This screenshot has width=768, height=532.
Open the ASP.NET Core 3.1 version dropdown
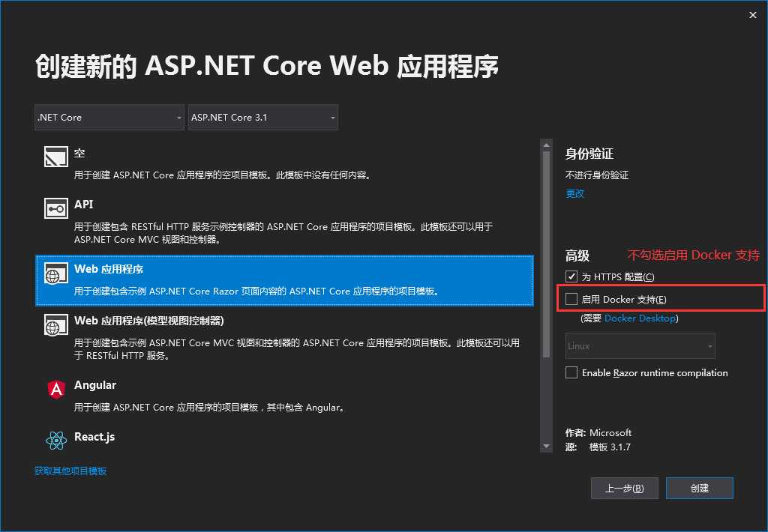pyautogui.click(x=263, y=118)
